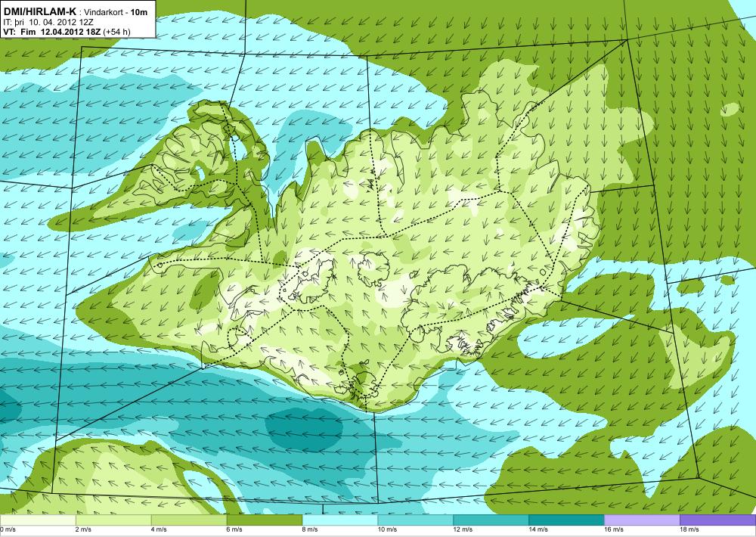Select the yellow-green 4–6 m/s legend swatch
Image resolution: width=756 pixels, height=537 pixels.
pyautogui.click(x=189, y=520)
